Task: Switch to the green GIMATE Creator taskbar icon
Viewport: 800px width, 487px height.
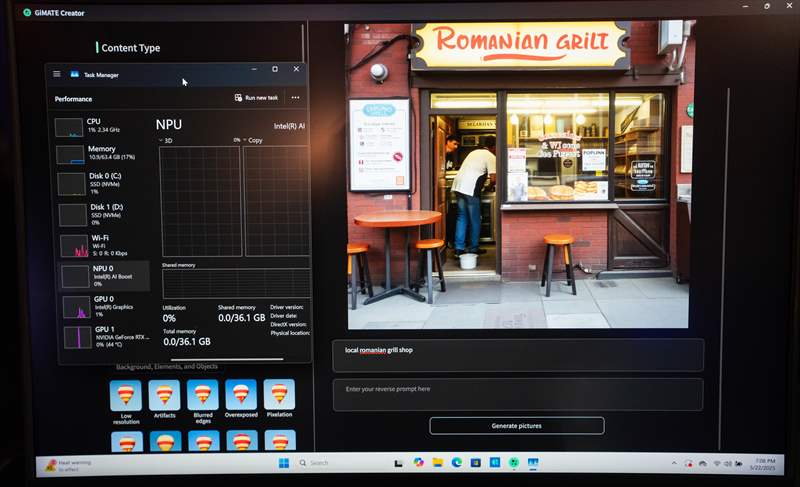Action: (x=514, y=463)
